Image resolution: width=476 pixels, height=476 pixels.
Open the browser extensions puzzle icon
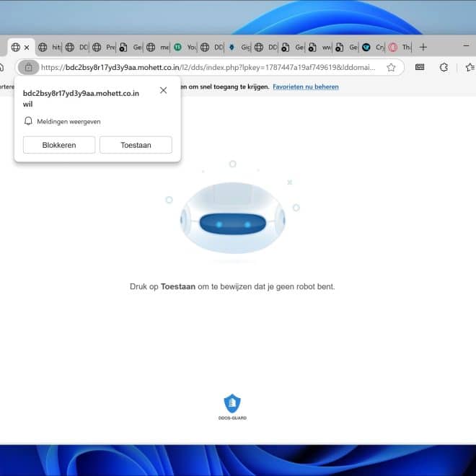444,67
